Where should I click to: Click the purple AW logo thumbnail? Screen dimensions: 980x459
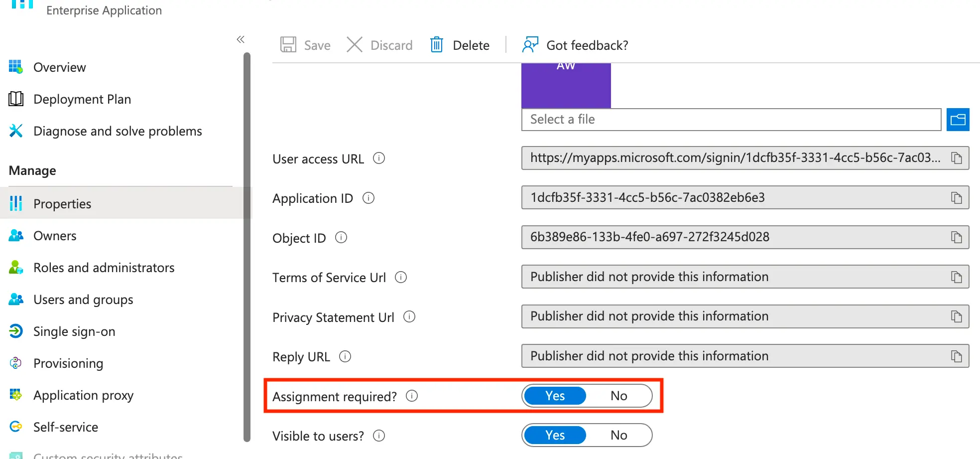click(566, 85)
